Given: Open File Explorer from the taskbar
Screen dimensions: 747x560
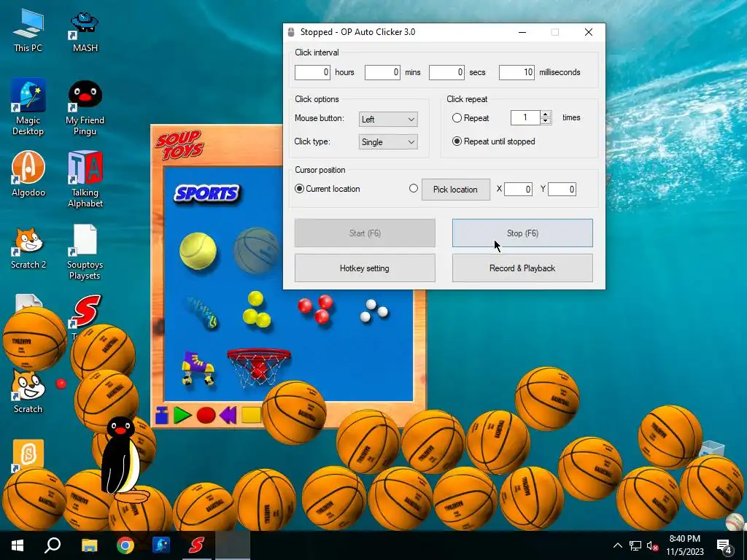Looking at the screenshot, I should pos(89,545).
